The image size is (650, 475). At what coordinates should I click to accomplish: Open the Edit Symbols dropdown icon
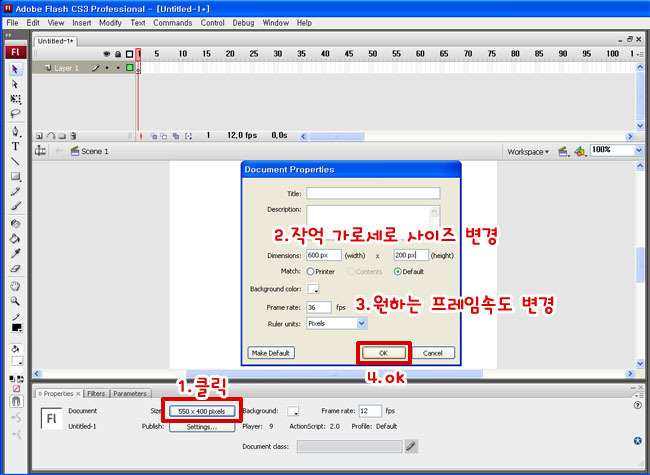point(580,152)
